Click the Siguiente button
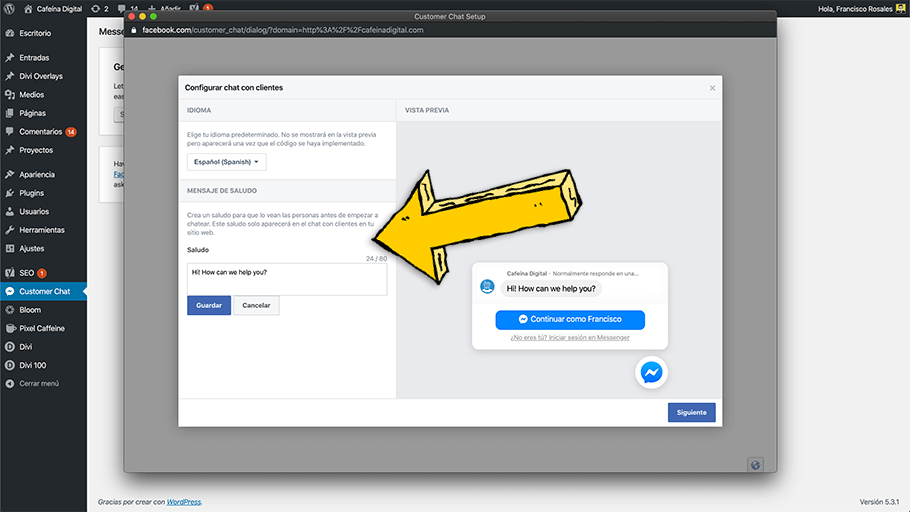This screenshot has width=910, height=512. click(x=691, y=413)
